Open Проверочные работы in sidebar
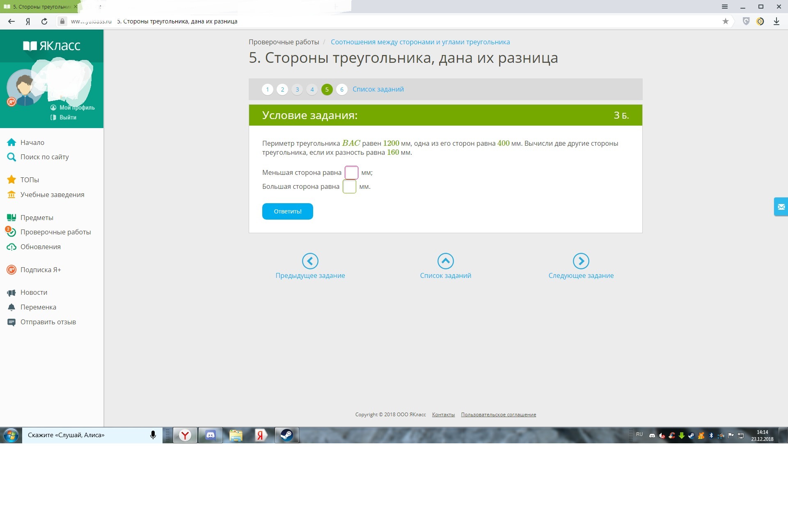Image resolution: width=788 pixels, height=532 pixels. 55,232
